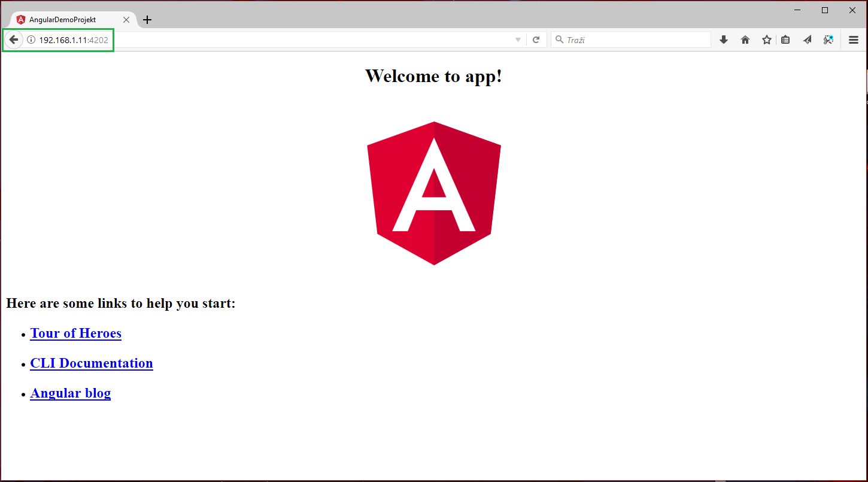View site information via the info icon
Image resolution: width=868 pixels, height=482 pixels.
pos(30,40)
